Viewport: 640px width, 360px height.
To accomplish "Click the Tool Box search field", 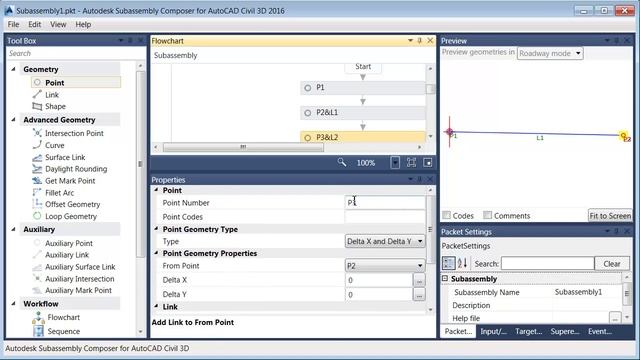I will [76, 53].
